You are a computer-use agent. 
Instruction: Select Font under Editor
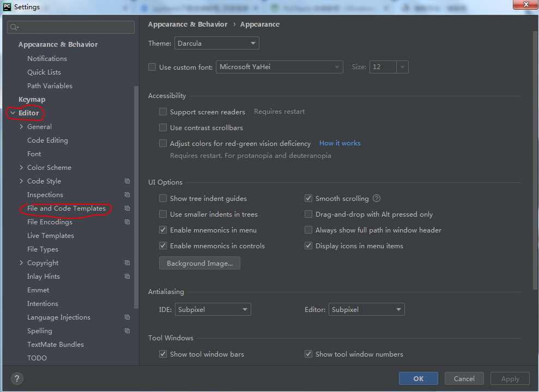point(34,154)
